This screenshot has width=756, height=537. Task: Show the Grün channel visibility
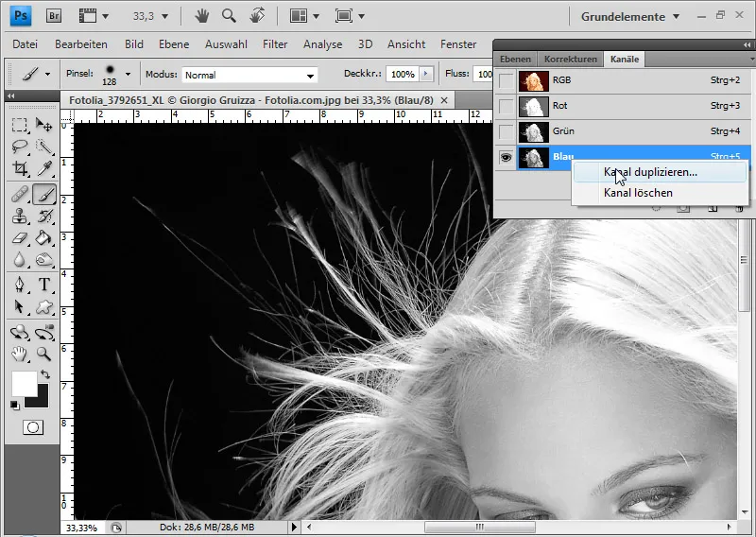click(x=506, y=131)
